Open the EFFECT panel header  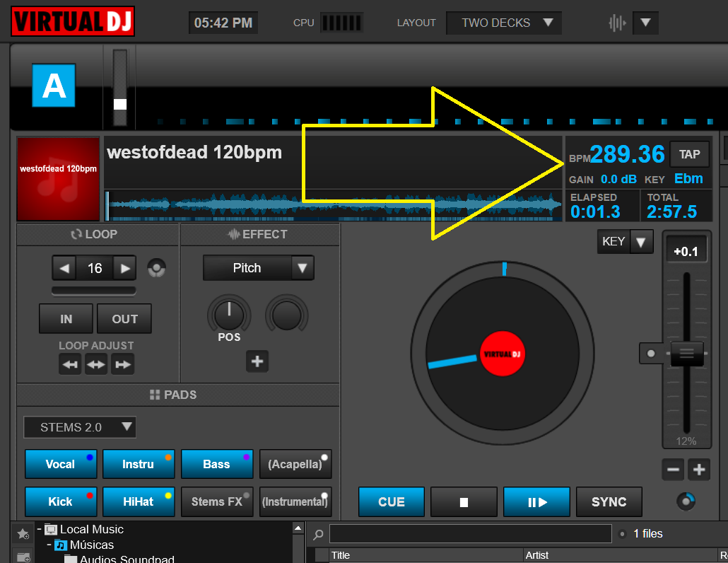click(x=259, y=234)
